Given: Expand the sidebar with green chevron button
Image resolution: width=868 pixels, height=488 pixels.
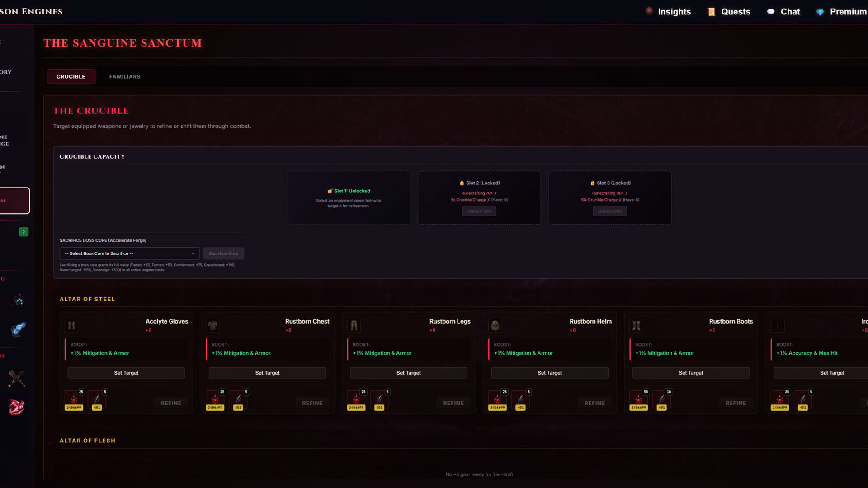Looking at the screenshot, I should click(x=24, y=232).
